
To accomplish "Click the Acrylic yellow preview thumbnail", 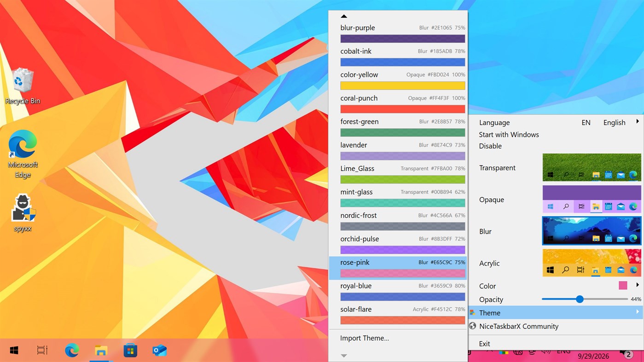I will point(592,263).
